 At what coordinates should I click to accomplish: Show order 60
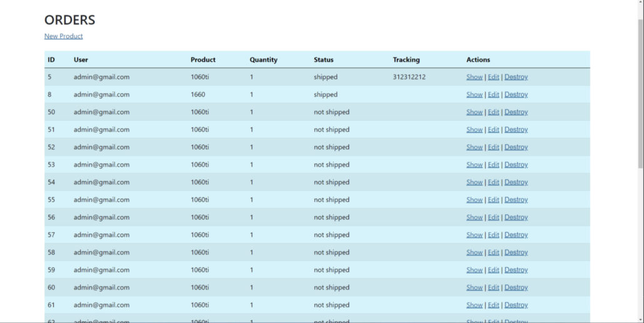pos(475,287)
